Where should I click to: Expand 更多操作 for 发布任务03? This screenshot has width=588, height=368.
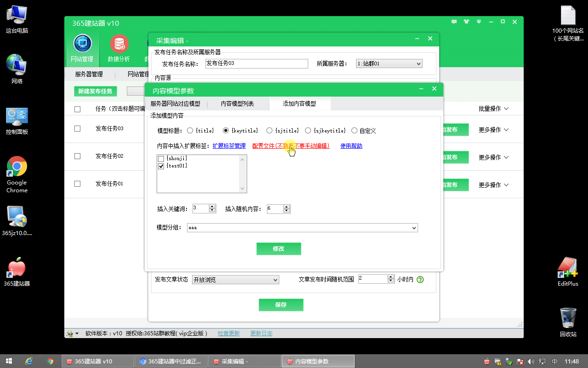[x=494, y=130]
